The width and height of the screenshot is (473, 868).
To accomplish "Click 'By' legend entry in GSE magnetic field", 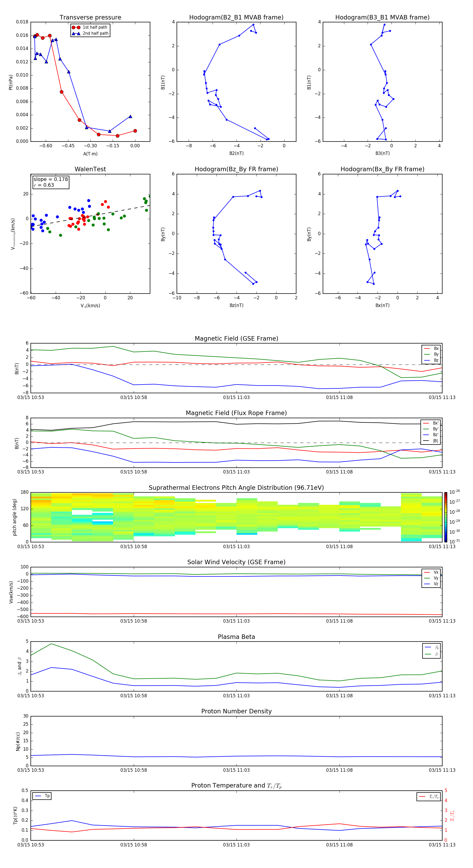I will point(431,354).
